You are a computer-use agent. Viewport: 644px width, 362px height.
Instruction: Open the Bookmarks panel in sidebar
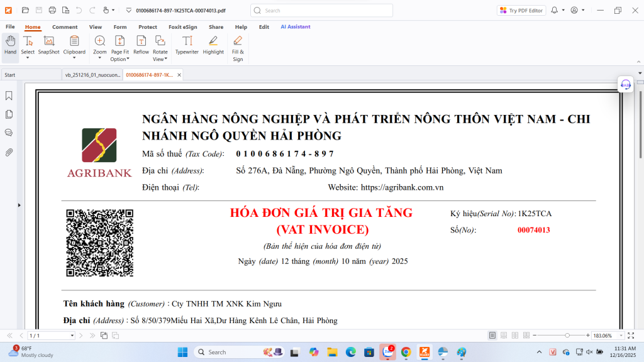[9, 96]
